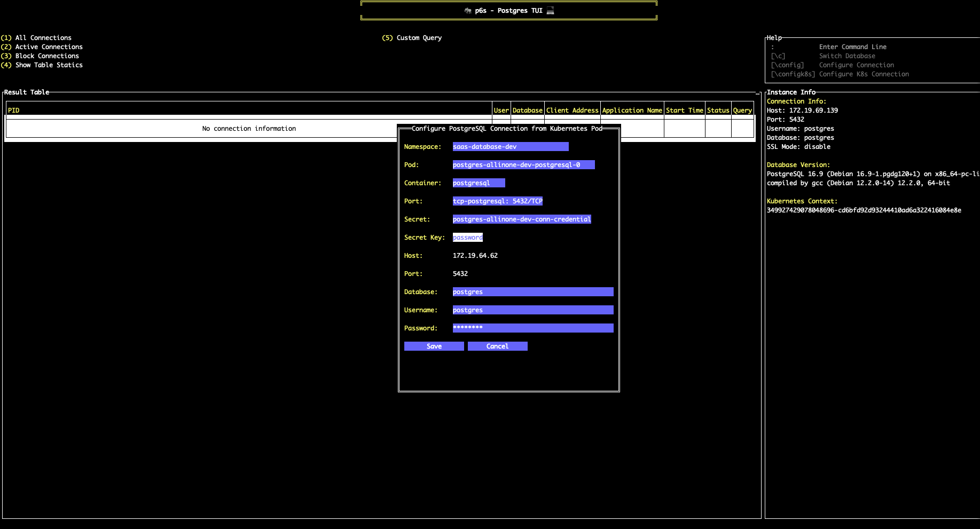Open the Secret Key dropdown showing password
This screenshot has height=529, width=980.
click(468, 238)
